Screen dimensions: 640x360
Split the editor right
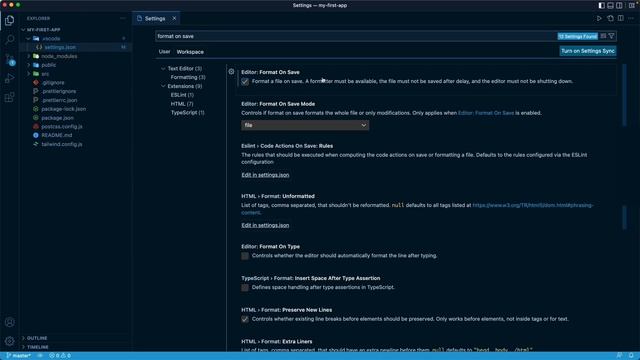point(621,18)
